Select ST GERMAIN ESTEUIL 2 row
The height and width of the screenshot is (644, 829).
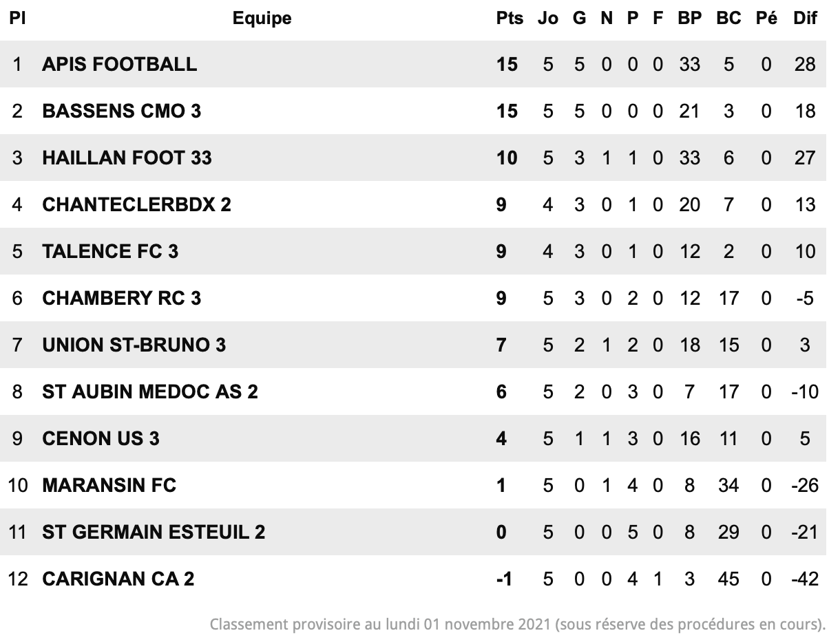pyautogui.click(x=413, y=532)
